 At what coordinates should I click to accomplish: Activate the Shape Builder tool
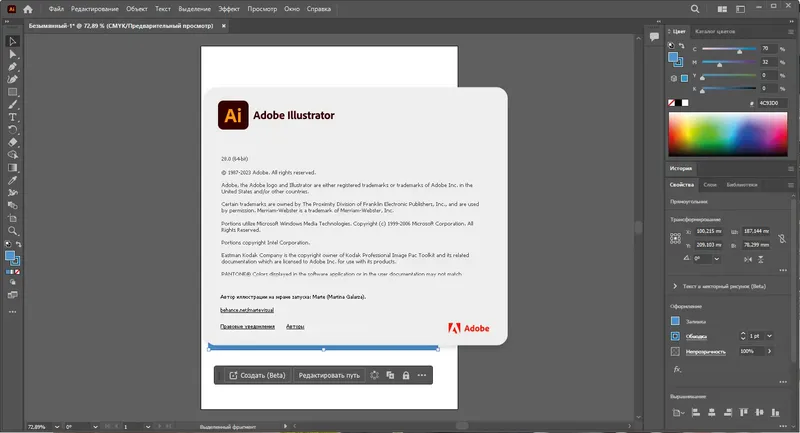coord(13,155)
